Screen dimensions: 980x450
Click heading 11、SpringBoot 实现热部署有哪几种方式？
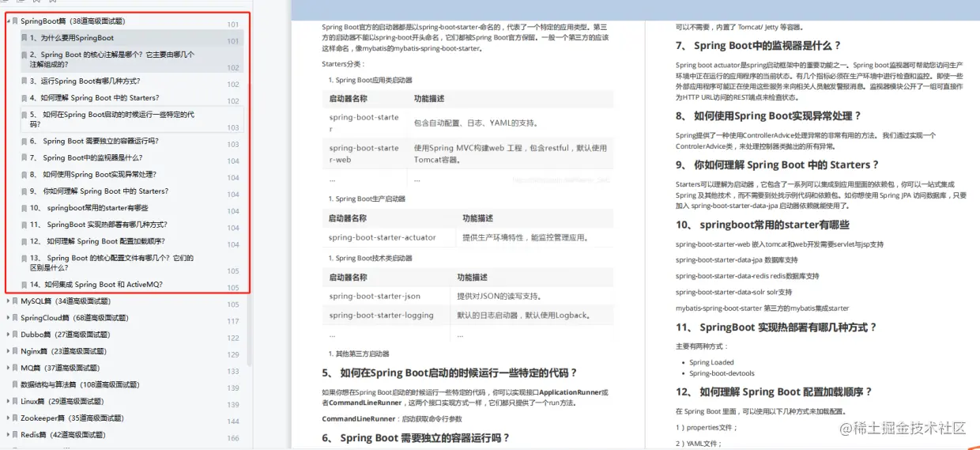777,327
